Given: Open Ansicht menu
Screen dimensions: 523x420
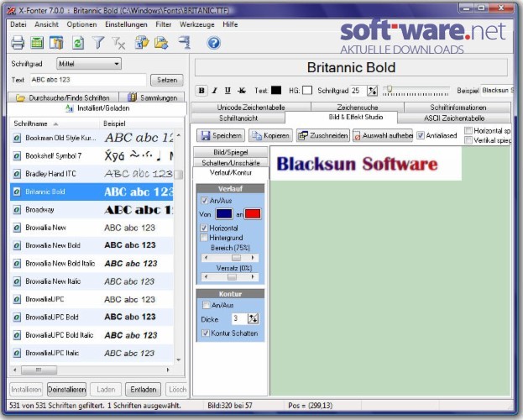Looking at the screenshot, I should click(46, 24).
